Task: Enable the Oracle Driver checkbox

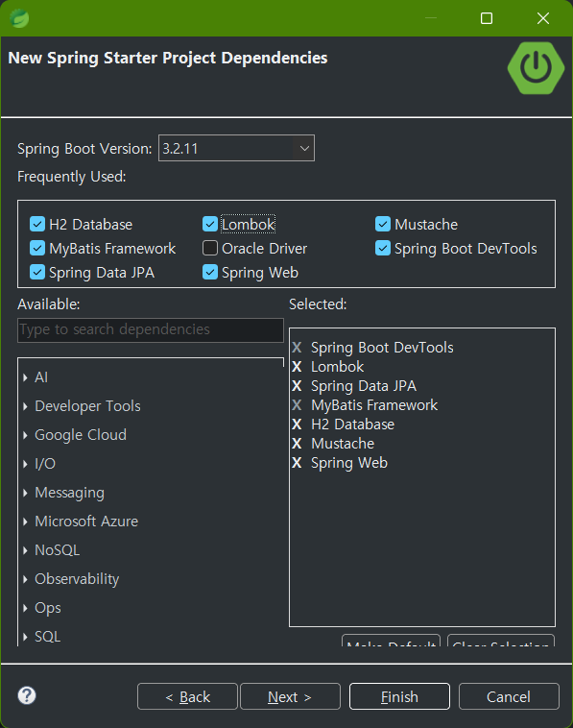Action: (209, 248)
